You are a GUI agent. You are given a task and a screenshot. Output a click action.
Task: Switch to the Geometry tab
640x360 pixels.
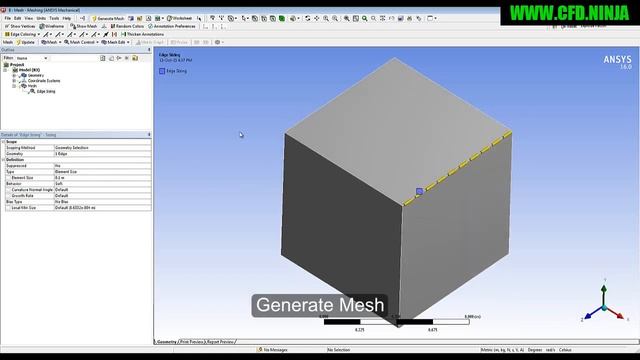pyautogui.click(x=167, y=342)
